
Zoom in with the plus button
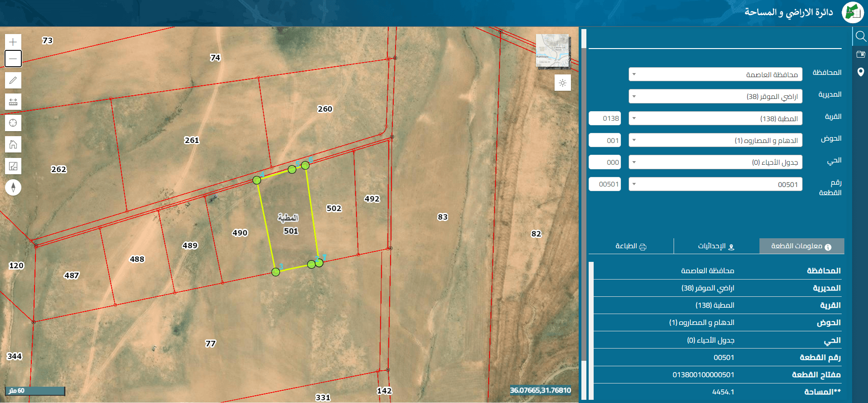click(x=13, y=42)
